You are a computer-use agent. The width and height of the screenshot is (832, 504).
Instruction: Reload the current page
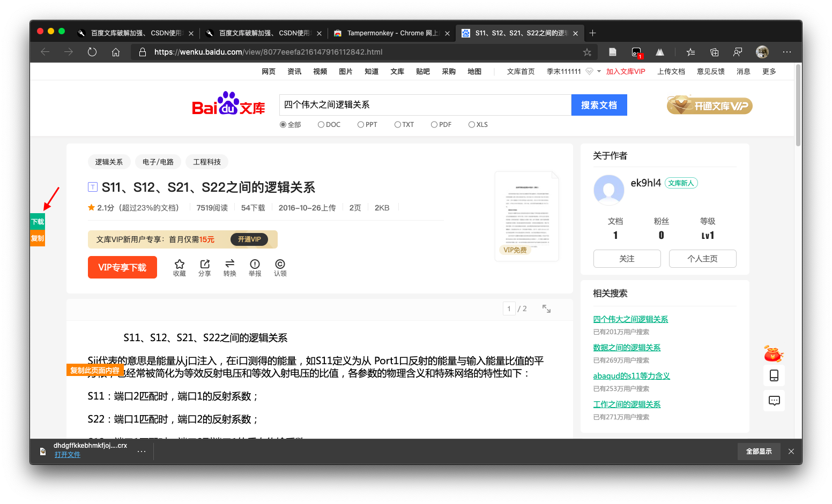pos(92,52)
